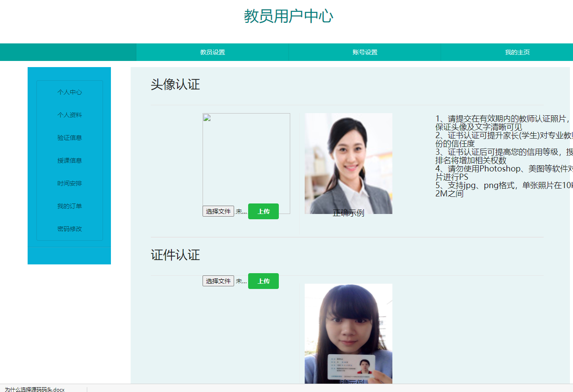Select 验证信息 in the sidebar
Image resolution: width=573 pixels, height=392 pixels.
[x=69, y=138]
